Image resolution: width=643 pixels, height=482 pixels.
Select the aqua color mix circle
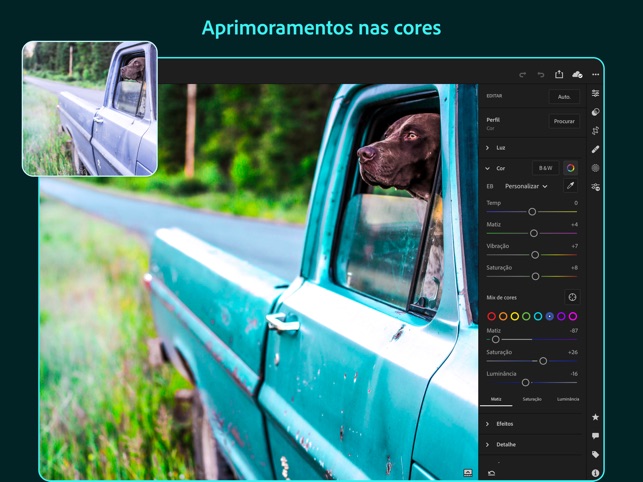(538, 316)
